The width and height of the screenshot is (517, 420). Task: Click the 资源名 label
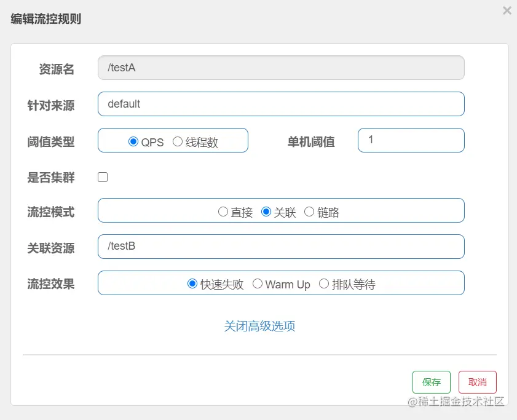[57, 69]
